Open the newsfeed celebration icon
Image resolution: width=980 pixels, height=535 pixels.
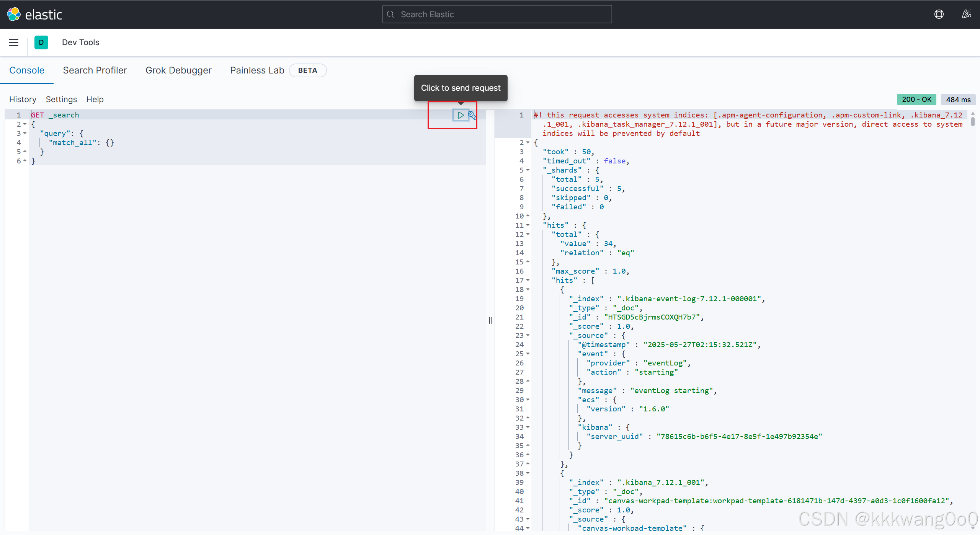[966, 15]
